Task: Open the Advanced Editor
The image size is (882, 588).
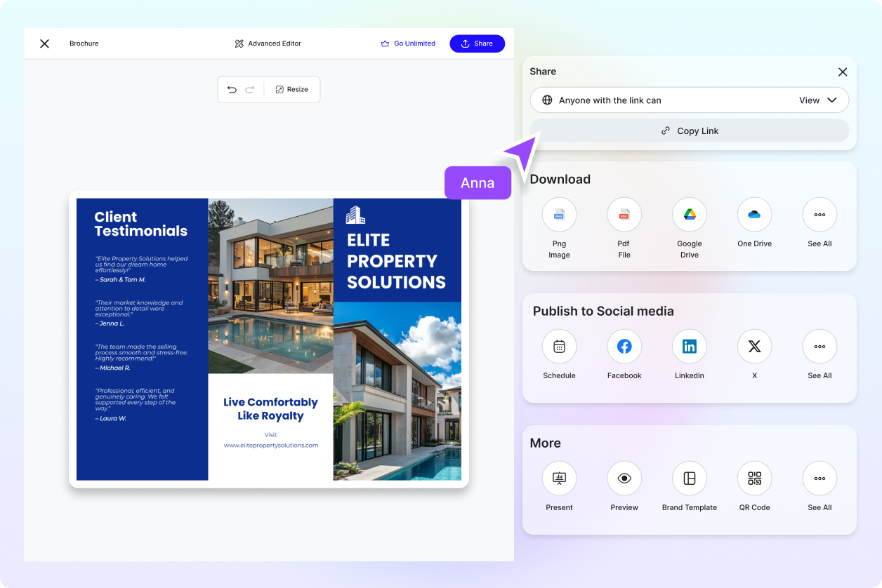Action: [x=268, y=44]
